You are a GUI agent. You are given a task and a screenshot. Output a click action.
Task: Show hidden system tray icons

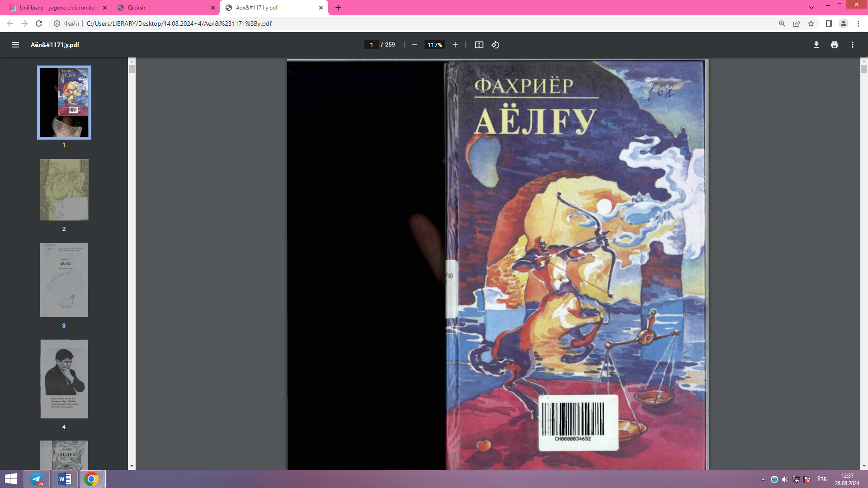click(x=763, y=479)
